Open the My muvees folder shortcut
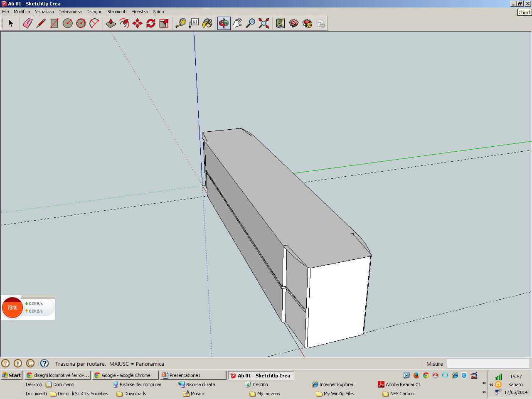 265,394
